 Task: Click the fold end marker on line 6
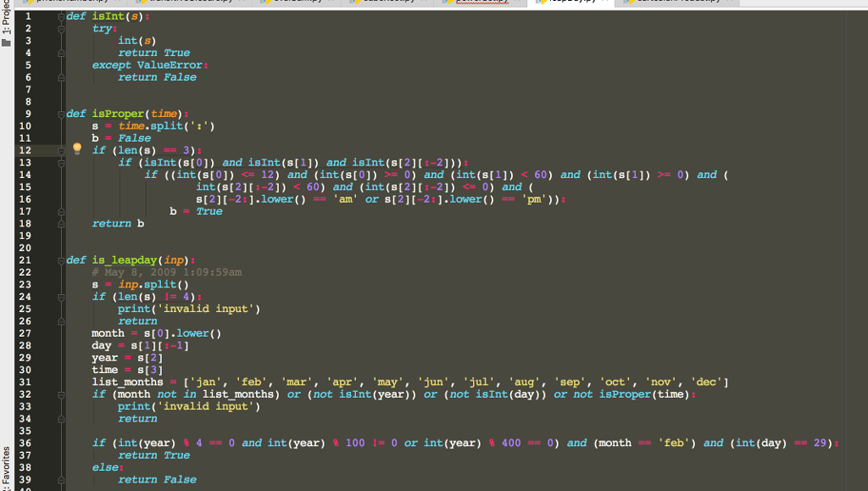[x=61, y=77]
